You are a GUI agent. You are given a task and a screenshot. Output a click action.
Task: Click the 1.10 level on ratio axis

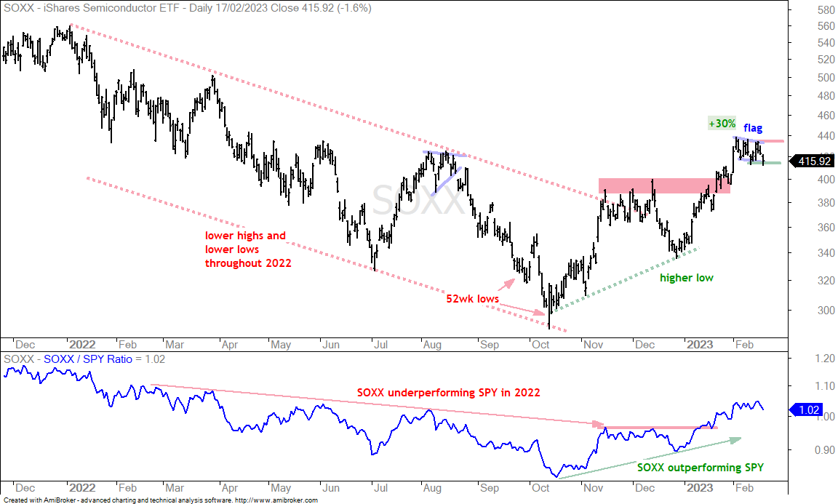pyautogui.click(x=825, y=386)
